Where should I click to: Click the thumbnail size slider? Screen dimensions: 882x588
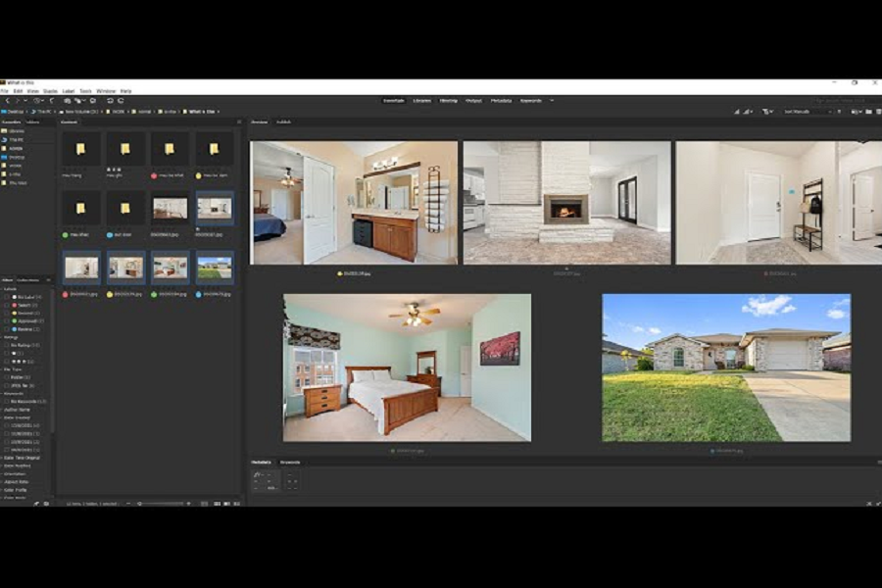click(x=159, y=504)
